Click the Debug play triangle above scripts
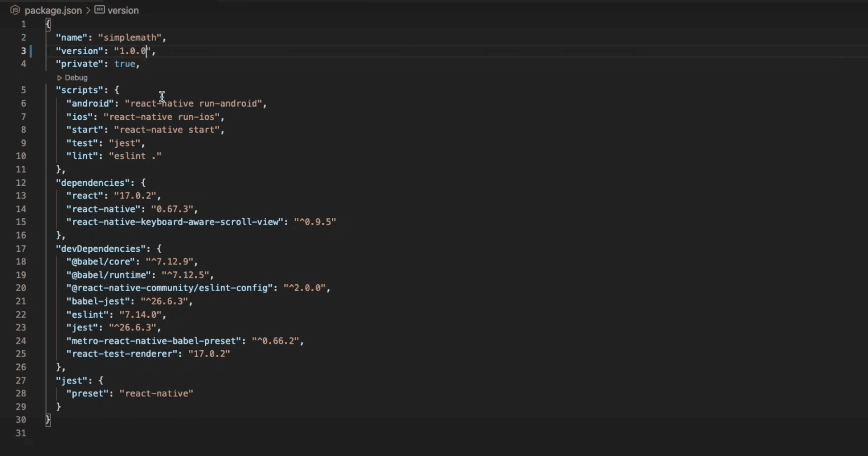 [x=59, y=78]
